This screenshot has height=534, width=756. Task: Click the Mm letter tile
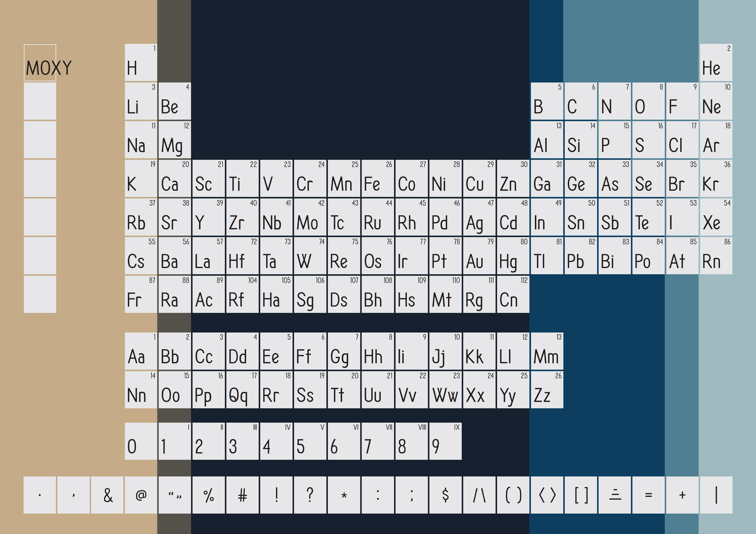[547, 351]
